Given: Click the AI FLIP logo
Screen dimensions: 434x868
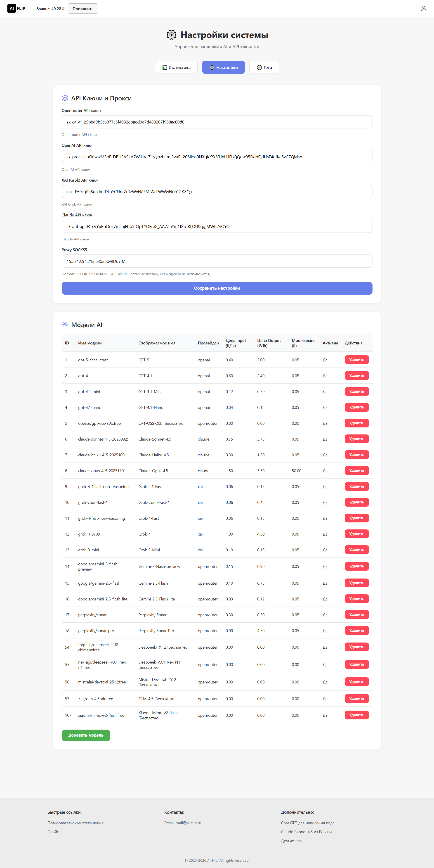Looking at the screenshot, I should (x=16, y=8).
